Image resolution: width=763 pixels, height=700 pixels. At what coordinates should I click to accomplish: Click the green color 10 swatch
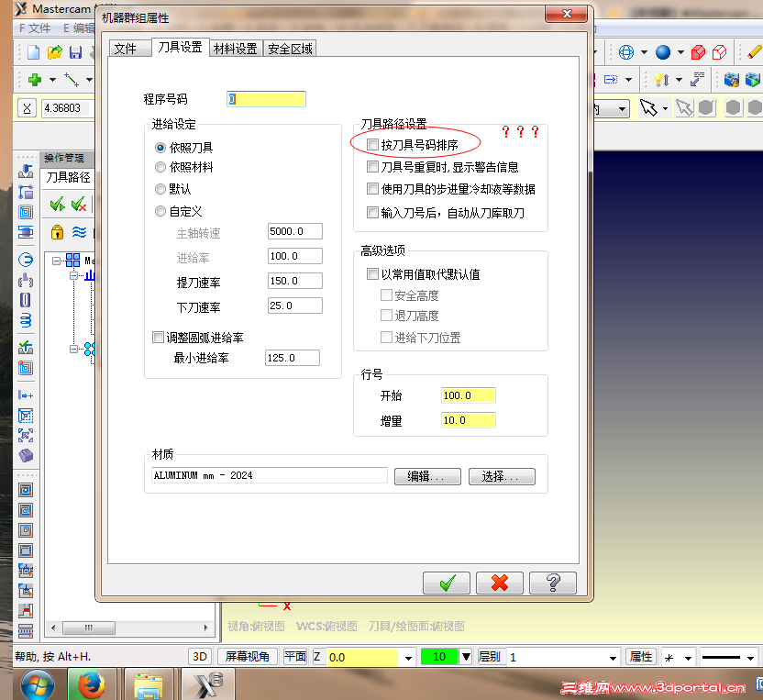point(439,657)
